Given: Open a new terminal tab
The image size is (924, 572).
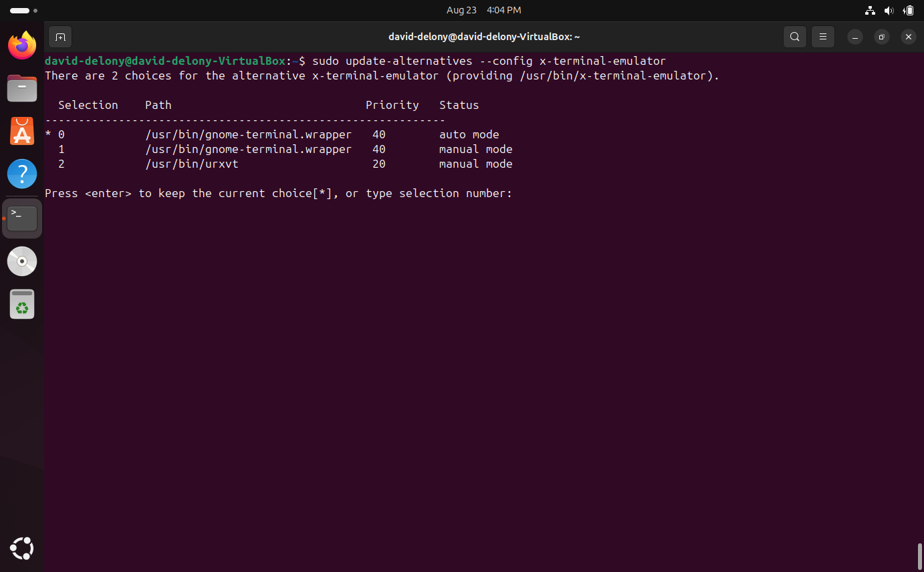Looking at the screenshot, I should [x=60, y=37].
